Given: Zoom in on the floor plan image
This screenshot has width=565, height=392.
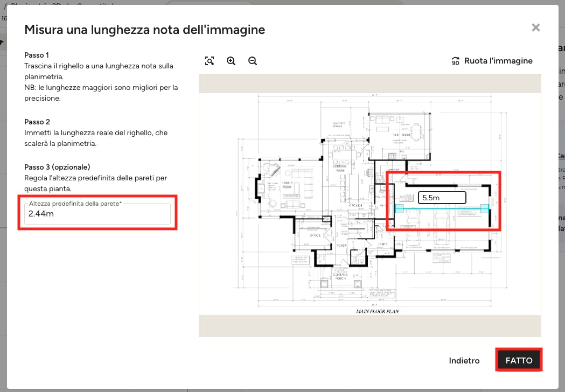Looking at the screenshot, I should pos(231,61).
